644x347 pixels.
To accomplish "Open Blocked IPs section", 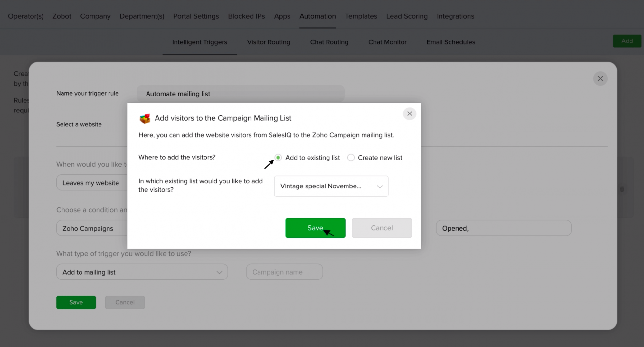I will click(x=246, y=16).
